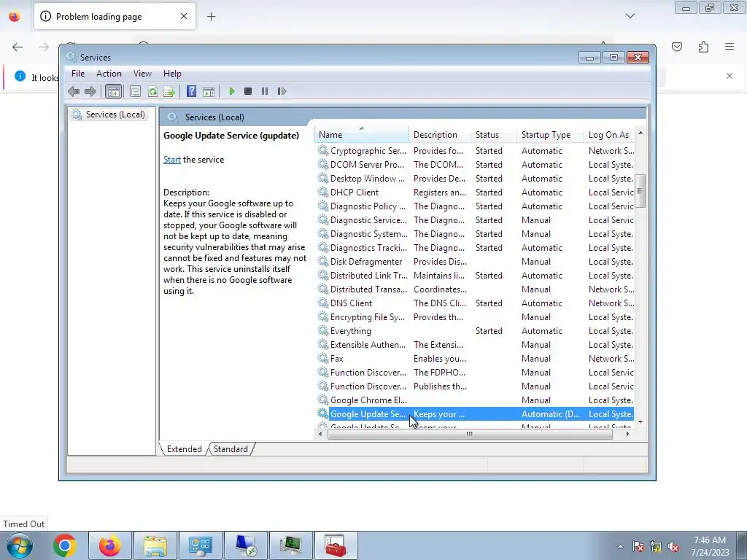Click the Stop Service square button
Viewport: 747px width, 560px height.
pyautogui.click(x=248, y=91)
